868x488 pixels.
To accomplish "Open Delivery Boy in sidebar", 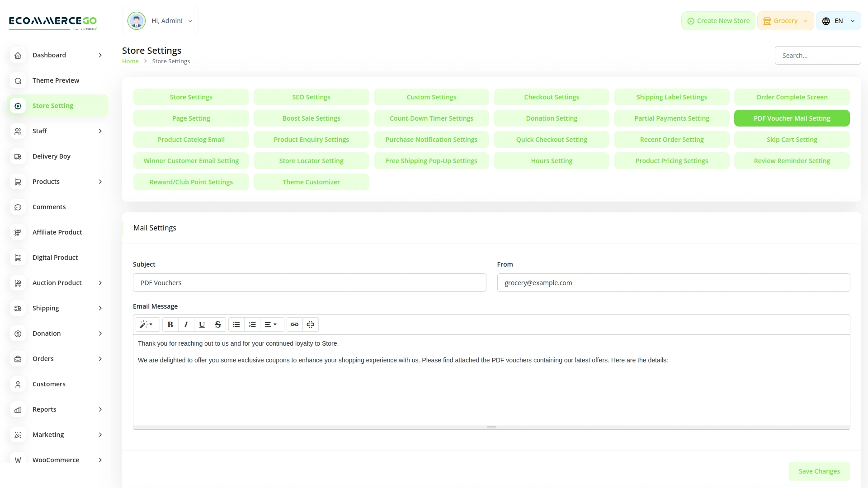I will coord(52,156).
